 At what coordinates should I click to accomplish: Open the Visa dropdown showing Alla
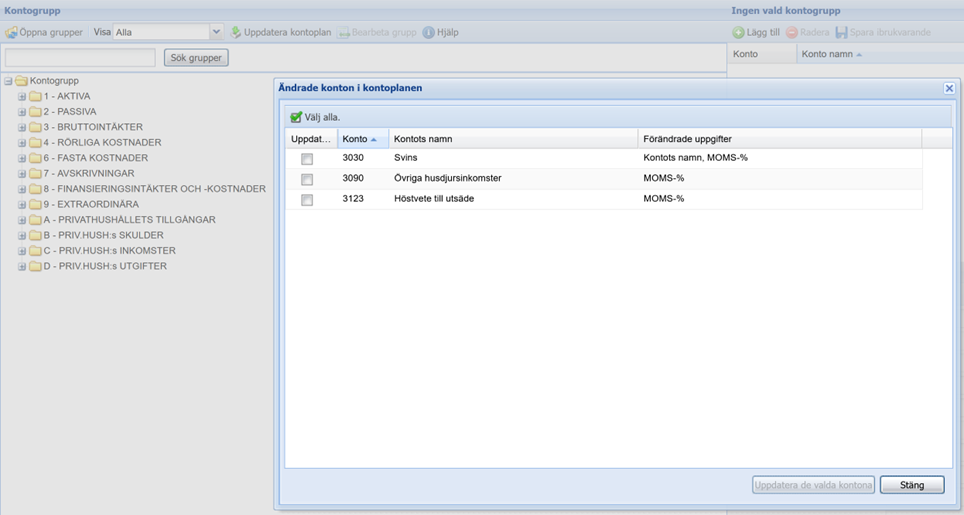[216, 32]
